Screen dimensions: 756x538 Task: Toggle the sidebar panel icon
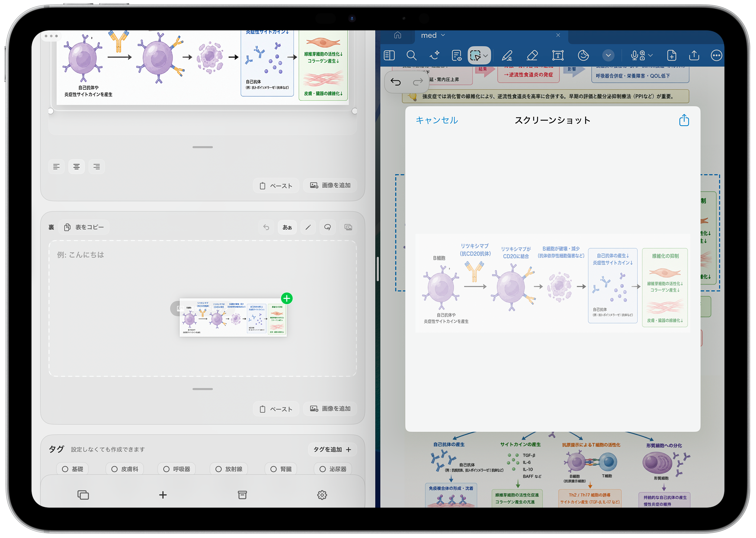pos(389,56)
